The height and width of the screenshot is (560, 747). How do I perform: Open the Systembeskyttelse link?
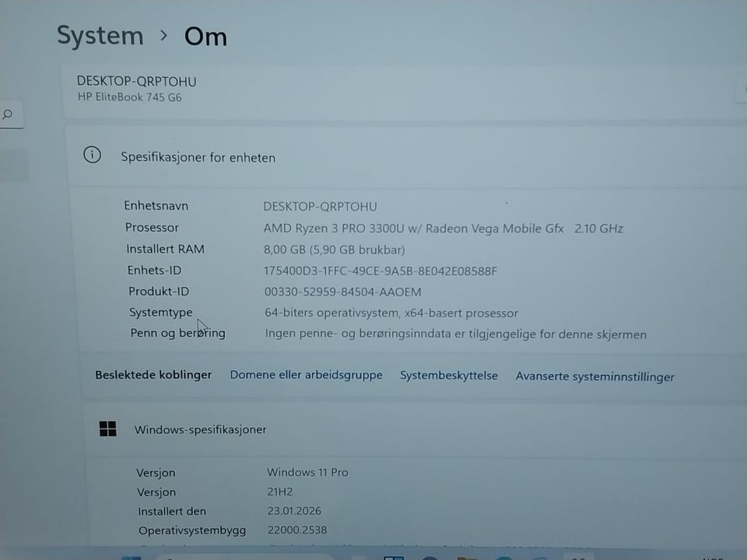[449, 376]
